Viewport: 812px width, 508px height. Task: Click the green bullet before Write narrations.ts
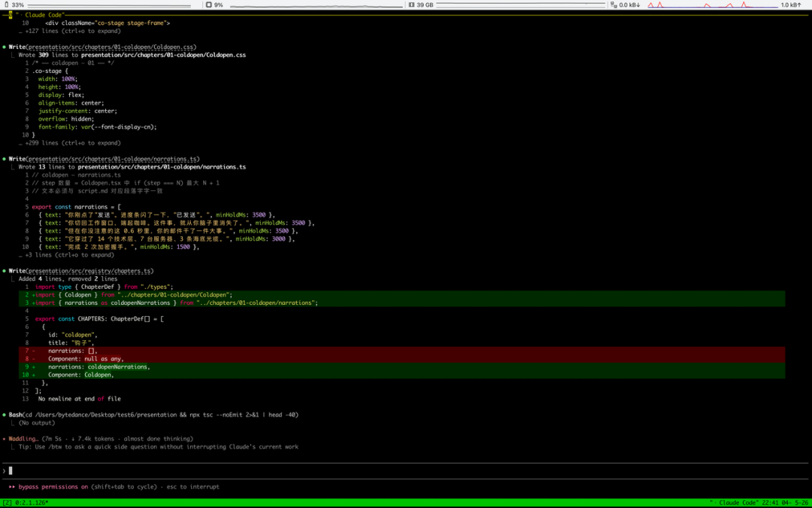(5, 159)
